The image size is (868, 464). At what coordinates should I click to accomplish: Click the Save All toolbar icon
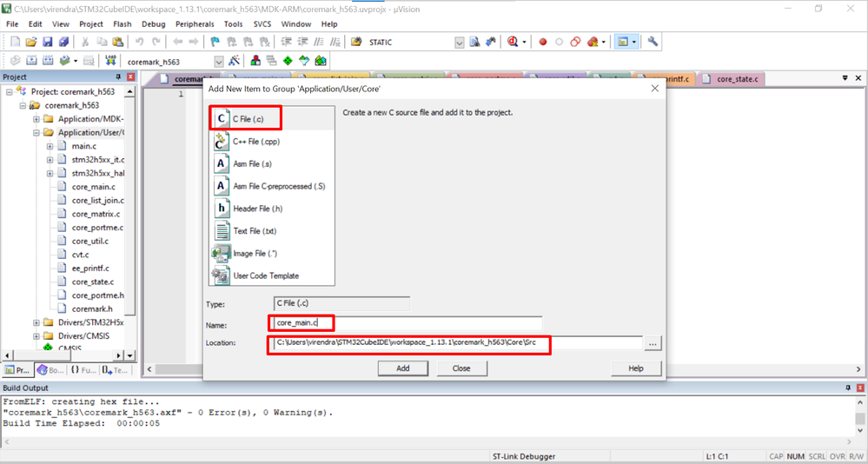[63, 42]
